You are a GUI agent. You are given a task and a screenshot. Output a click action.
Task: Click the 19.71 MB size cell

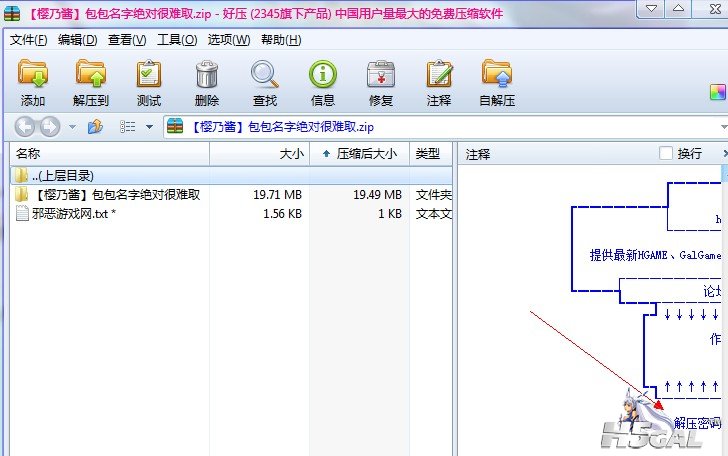[x=277, y=194]
